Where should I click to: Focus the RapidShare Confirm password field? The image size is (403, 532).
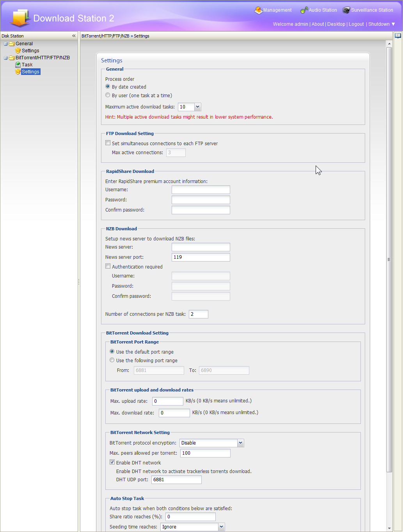[201, 210]
